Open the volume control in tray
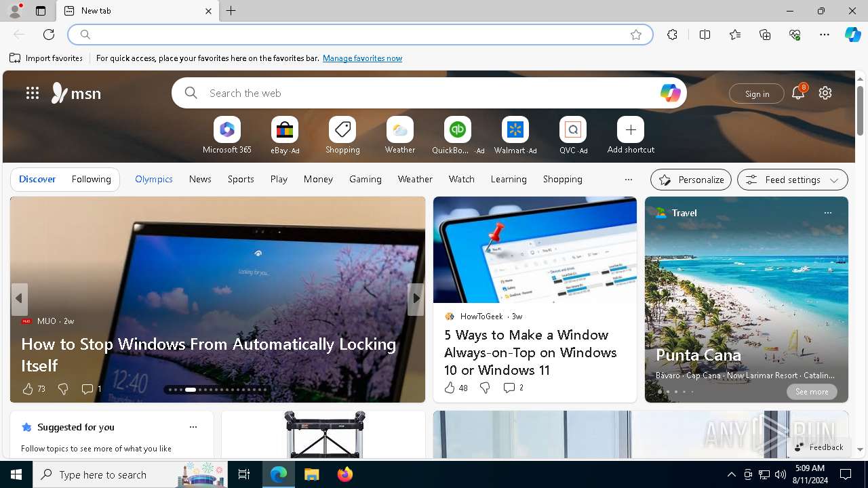The height and width of the screenshot is (488, 868). coord(781,474)
